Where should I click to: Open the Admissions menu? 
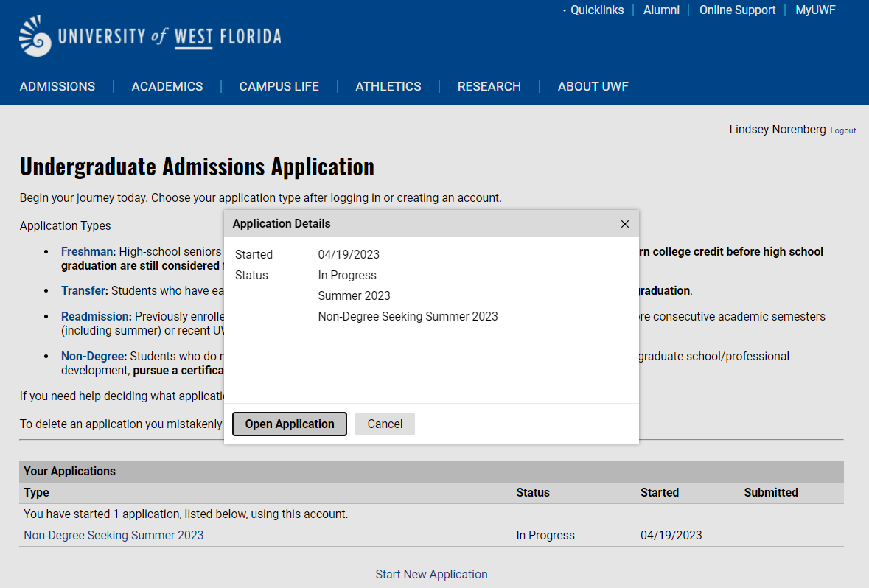[57, 86]
